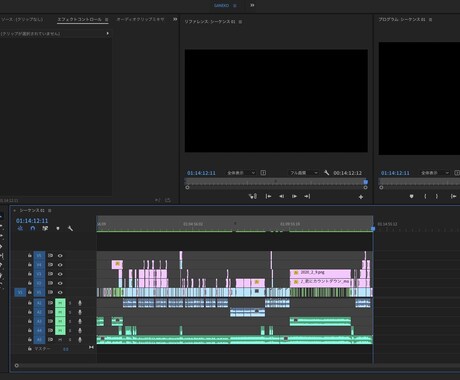Add marker in the Program monitor
The height and width of the screenshot is (380, 460).
[x=412, y=196]
